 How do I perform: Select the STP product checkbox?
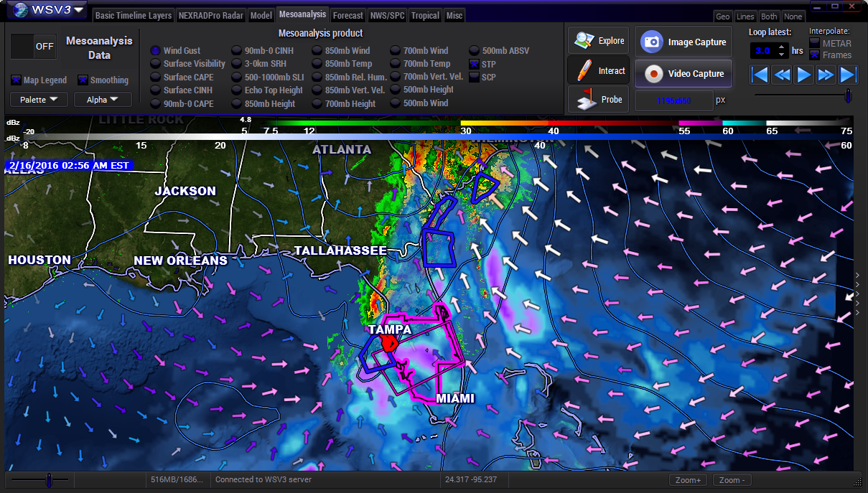point(474,65)
